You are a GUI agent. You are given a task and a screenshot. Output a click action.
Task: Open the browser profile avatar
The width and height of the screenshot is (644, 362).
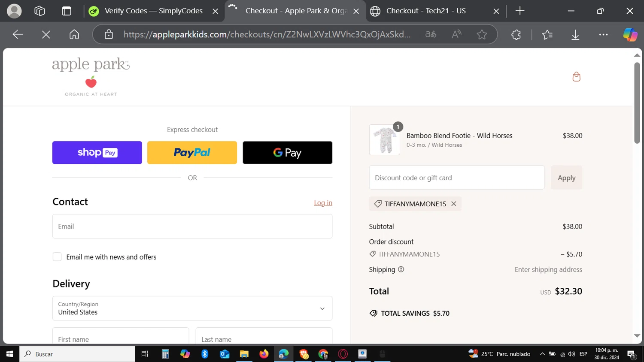[x=14, y=11]
